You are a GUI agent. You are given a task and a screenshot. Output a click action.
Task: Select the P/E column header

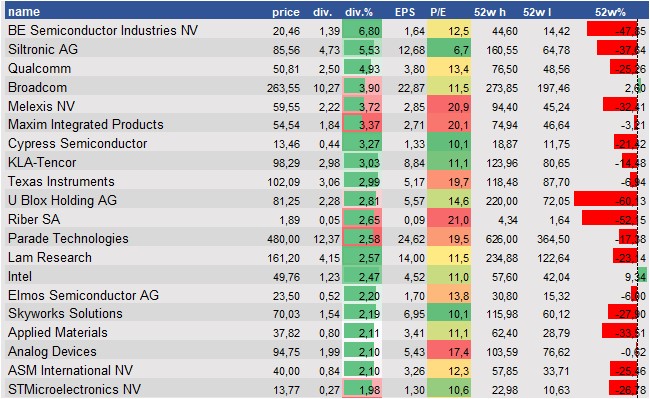438,12
